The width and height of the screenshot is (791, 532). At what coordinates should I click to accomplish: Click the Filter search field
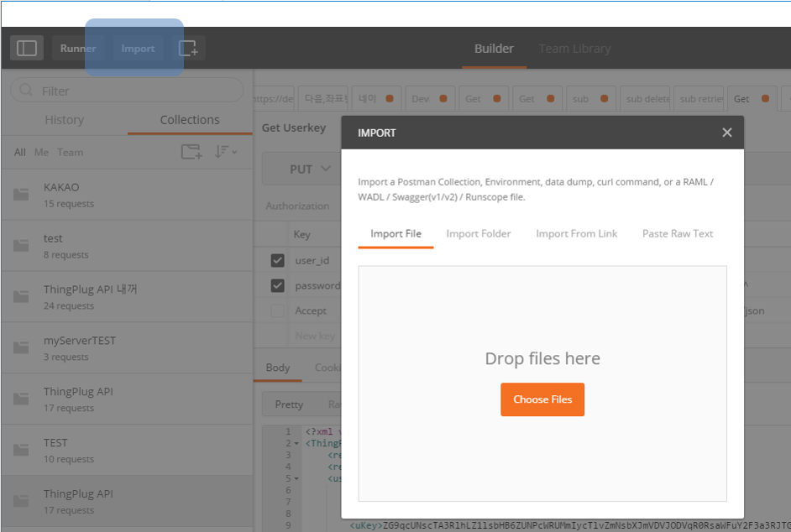click(x=127, y=91)
